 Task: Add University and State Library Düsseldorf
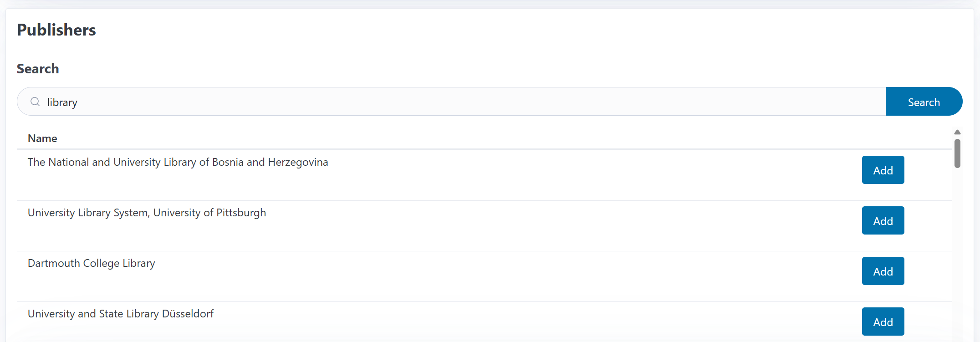(883, 322)
